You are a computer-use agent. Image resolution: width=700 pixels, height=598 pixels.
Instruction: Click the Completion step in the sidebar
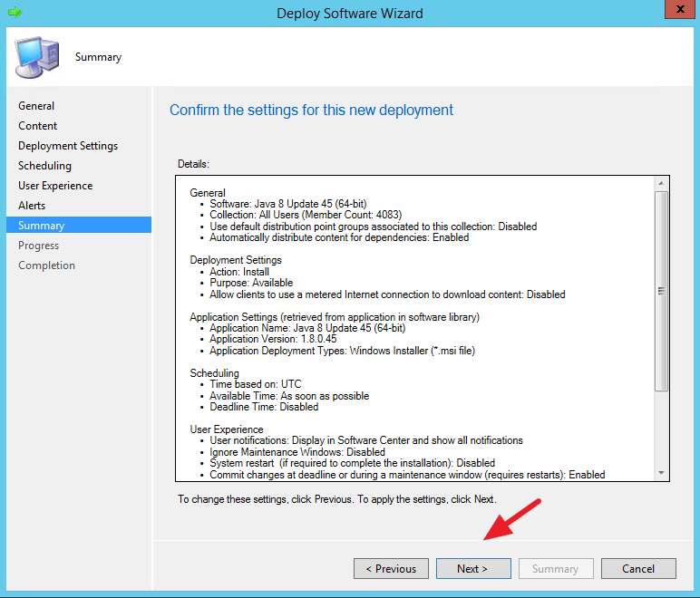click(x=46, y=265)
